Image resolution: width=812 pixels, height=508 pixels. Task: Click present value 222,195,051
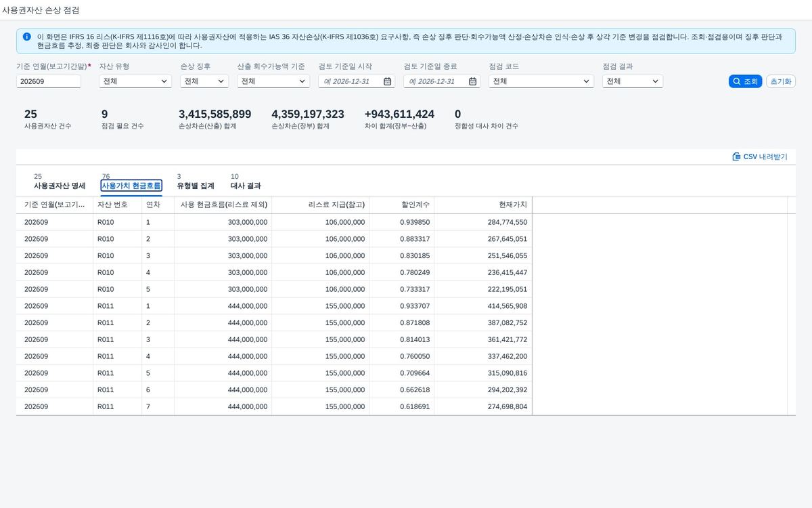click(x=507, y=289)
